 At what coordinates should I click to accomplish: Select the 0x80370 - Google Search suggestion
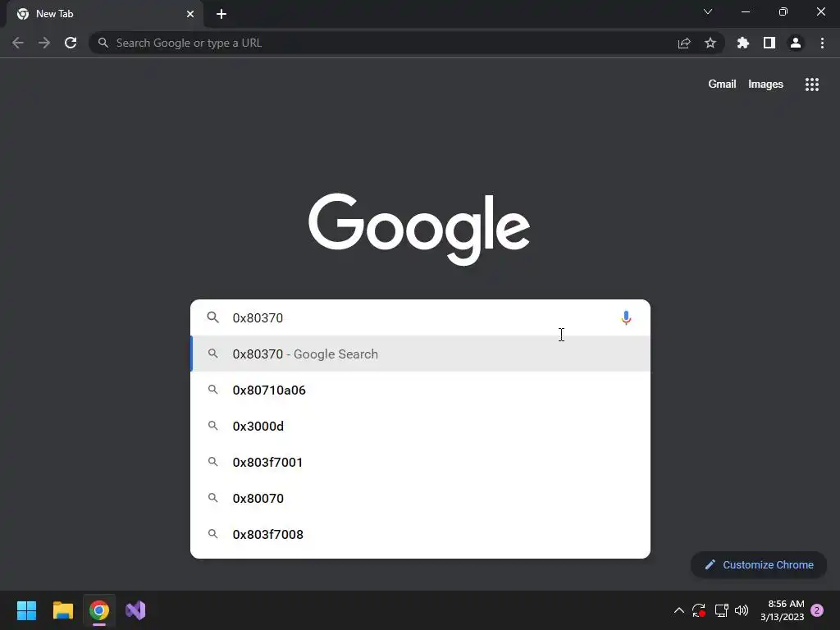421,354
